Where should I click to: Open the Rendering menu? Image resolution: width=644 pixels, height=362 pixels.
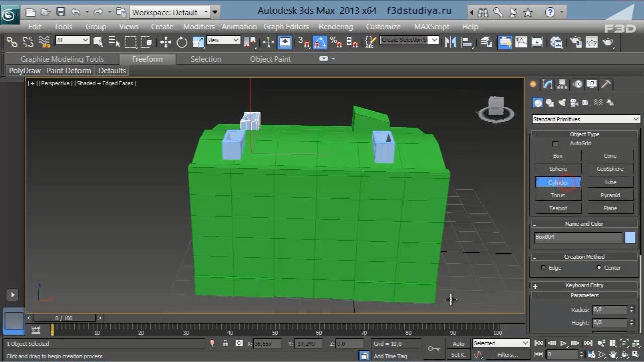coord(336,27)
